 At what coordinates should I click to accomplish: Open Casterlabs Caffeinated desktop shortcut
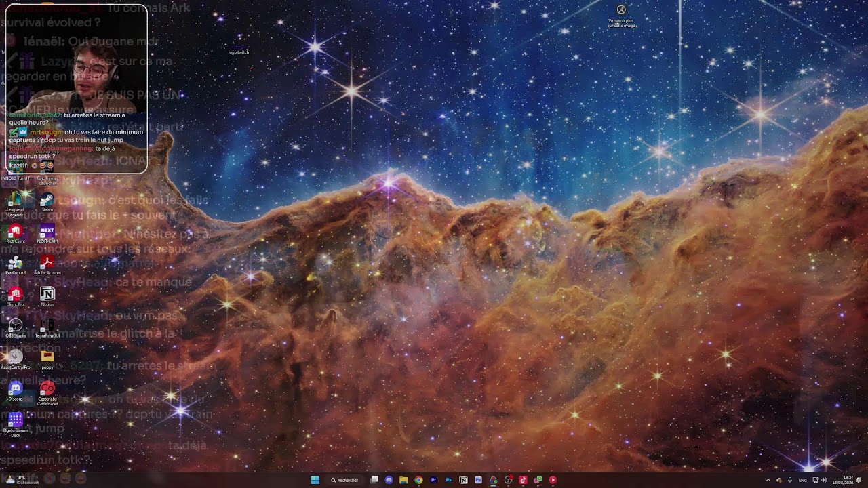pyautogui.click(x=47, y=393)
